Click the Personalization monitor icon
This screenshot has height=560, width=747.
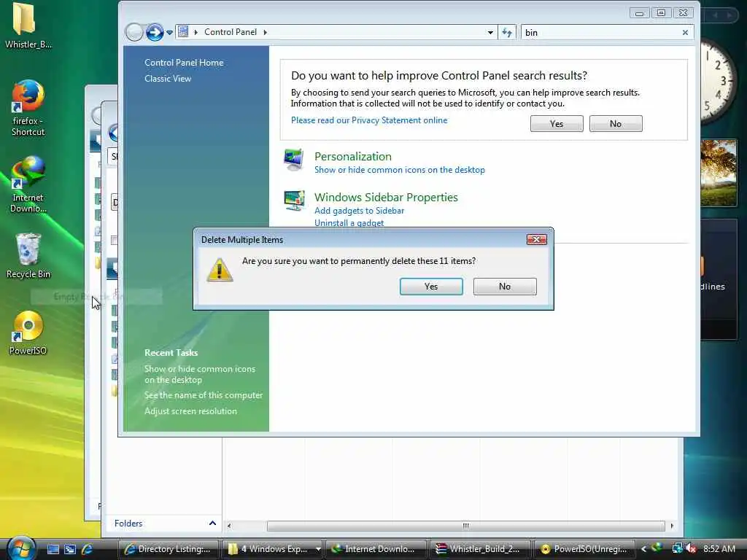pyautogui.click(x=293, y=160)
